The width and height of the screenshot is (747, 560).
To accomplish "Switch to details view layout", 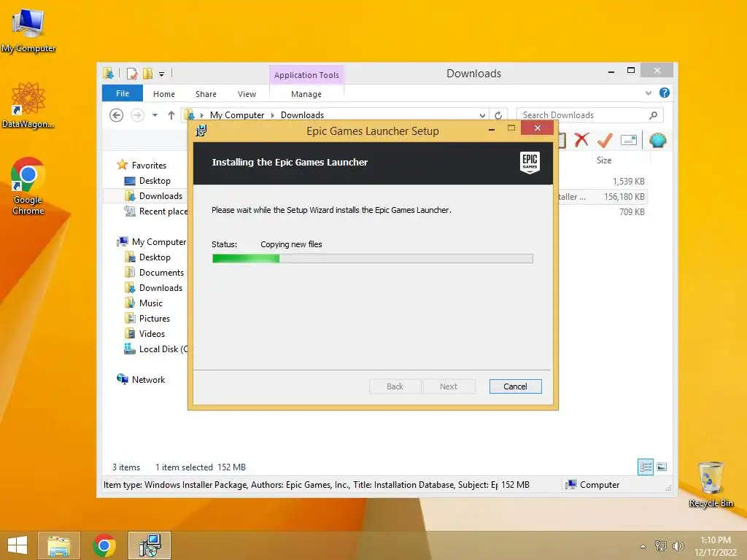I will [x=646, y=467].
